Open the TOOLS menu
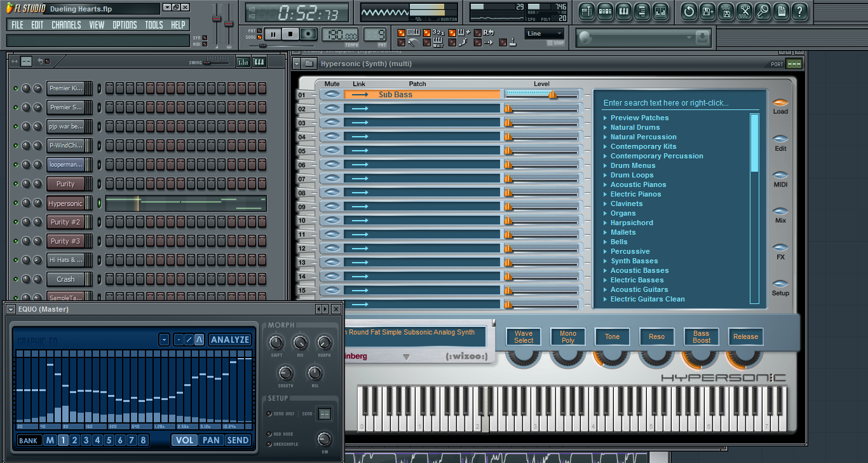Viewport: 868px width, 463px height. pos(154,25)
